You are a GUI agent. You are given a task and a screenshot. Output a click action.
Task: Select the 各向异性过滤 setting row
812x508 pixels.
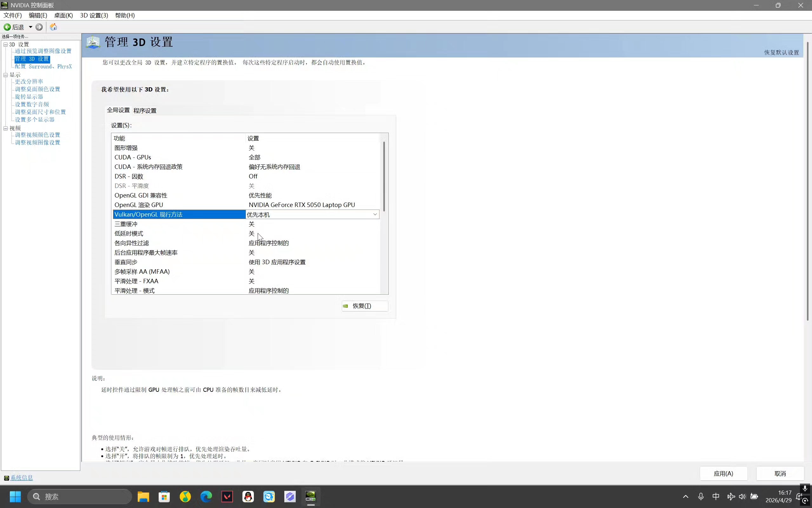coord(246,243)
